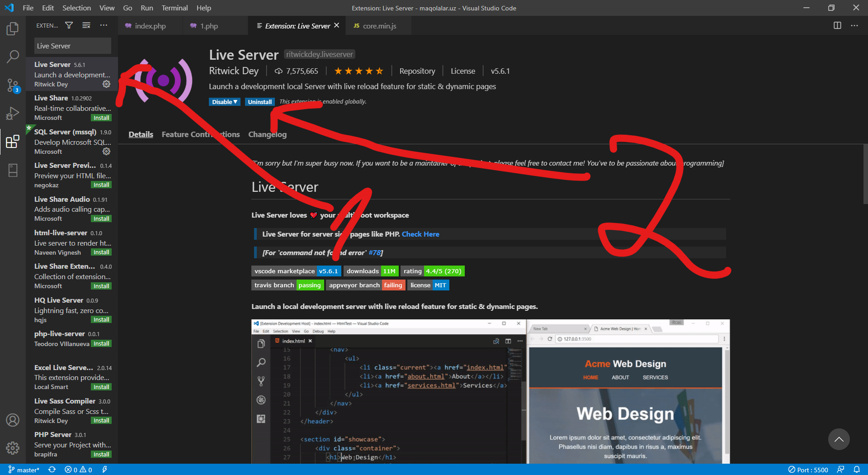The height and width of the screenshot is (475, 868).
Task: Click the filter extensions funnel icon
Action: pyautogui.click(x=69, y=25)
